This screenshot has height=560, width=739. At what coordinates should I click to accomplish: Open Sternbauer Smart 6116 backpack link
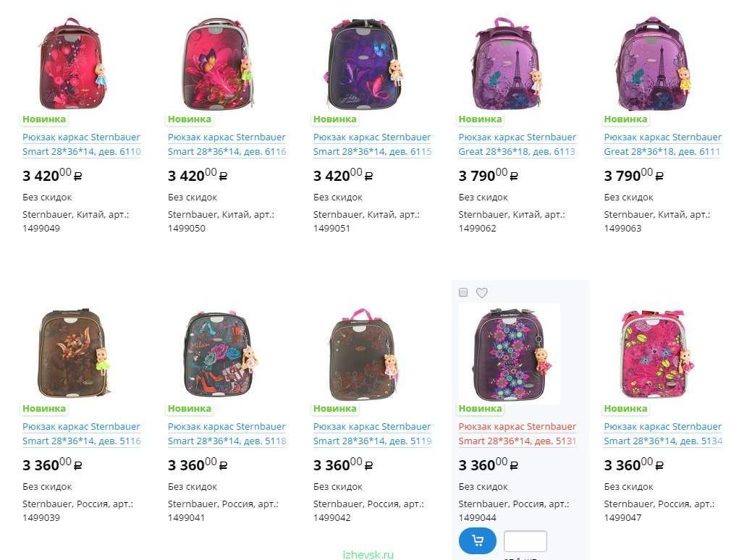(227, 144)
